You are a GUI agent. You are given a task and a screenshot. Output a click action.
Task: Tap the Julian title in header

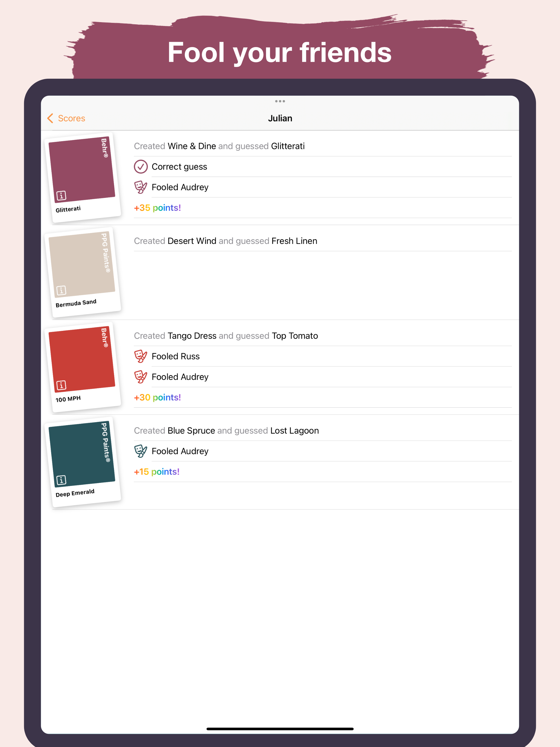pyautogui.click(x=280, y=118)
